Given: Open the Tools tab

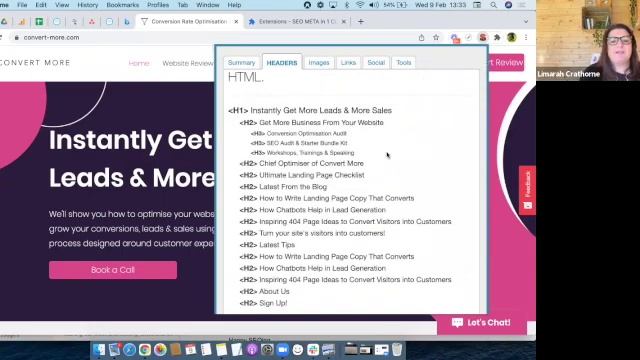Looking at the screenshot, I should tap(404, 62).
